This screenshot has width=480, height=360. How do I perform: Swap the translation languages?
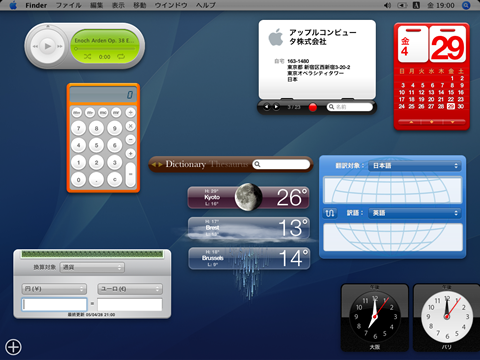[330, 213]
